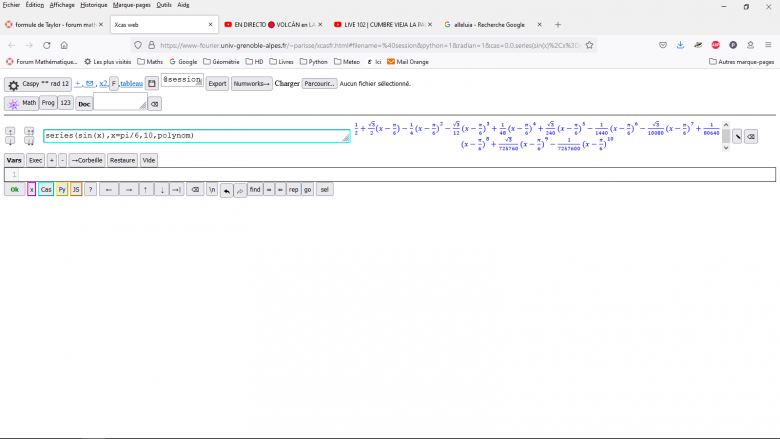The image size is (780, 439).
Task: Open Autres marque-pages folder
Action: [x=741, y=62]
